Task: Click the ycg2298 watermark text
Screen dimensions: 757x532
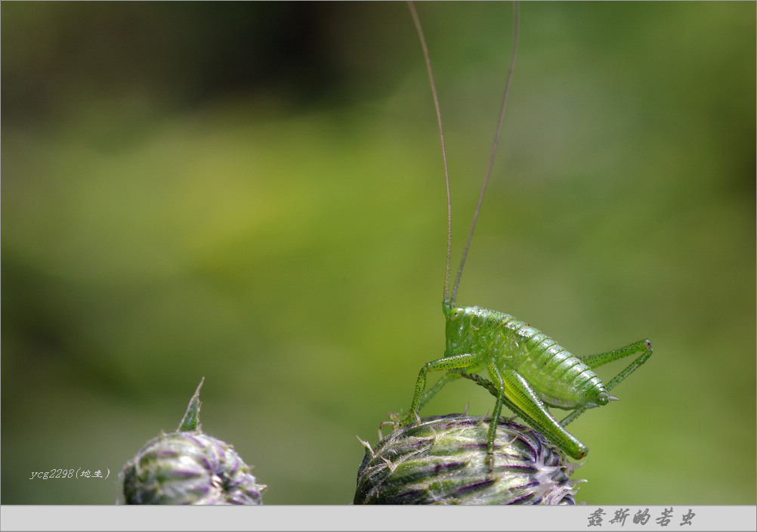Action: (70, 474)
